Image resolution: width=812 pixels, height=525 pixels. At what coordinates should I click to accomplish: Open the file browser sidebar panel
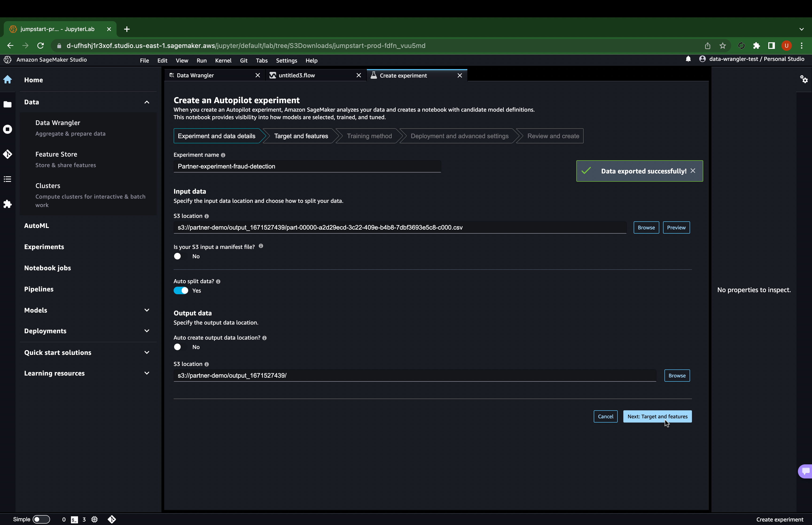click(8, 104)
